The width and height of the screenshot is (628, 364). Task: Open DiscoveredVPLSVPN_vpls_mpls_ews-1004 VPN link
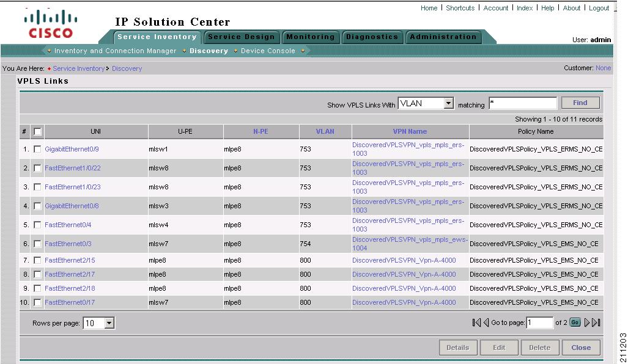tap(410, 244)
